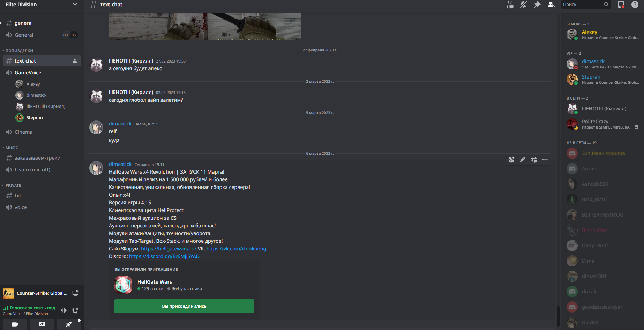Open ШЕНОТШ (Кирилл) avatar from 27.02 message

pos(96,65)
